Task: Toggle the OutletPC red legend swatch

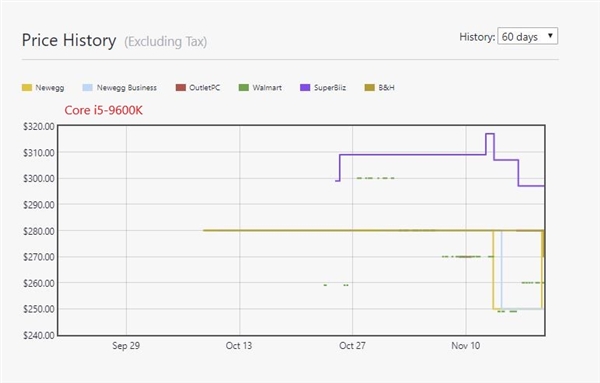Action: (181, 88)
